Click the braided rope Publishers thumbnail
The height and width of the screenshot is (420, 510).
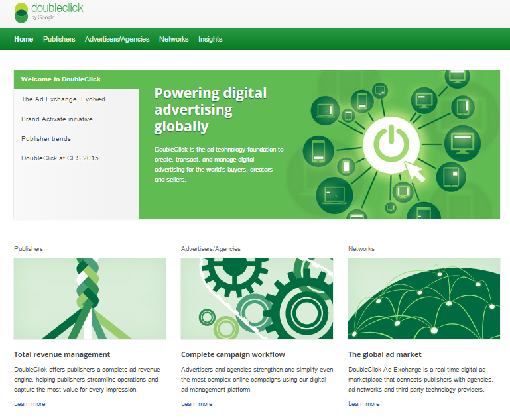(x=90, y=298)
